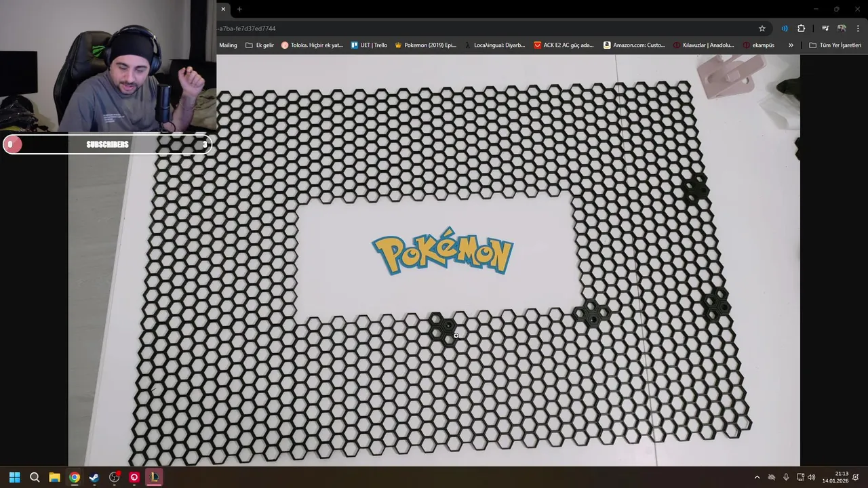
Task: Open the Localingual: Diyarb... bookmark
Action: coord(494,45)
